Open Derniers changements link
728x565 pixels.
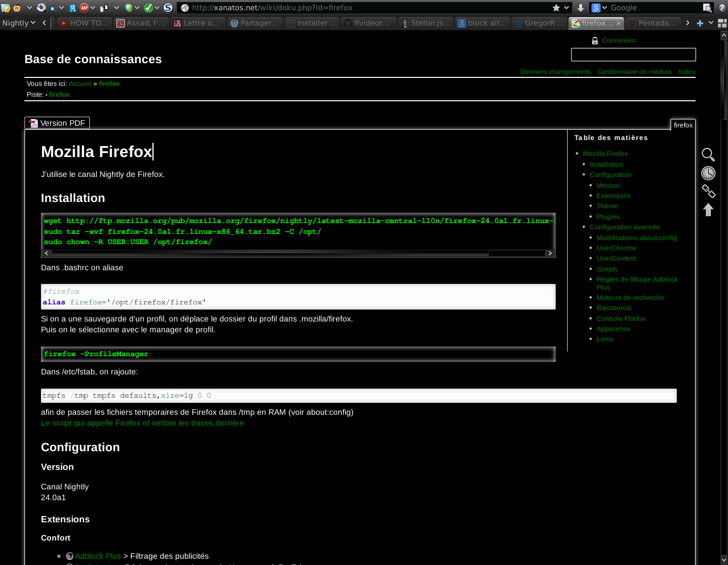pyautogui.click(x=556, y=72)
